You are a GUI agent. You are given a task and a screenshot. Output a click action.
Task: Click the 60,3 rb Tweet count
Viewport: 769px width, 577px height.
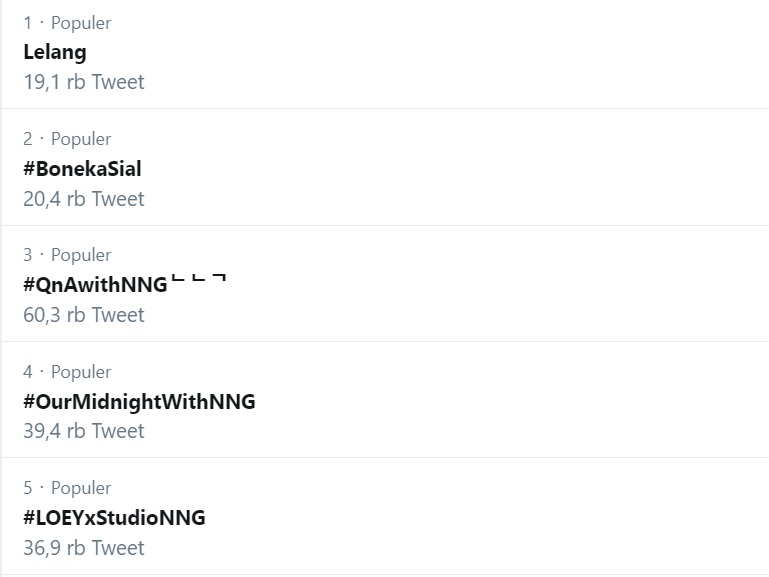tap(84, 315)
